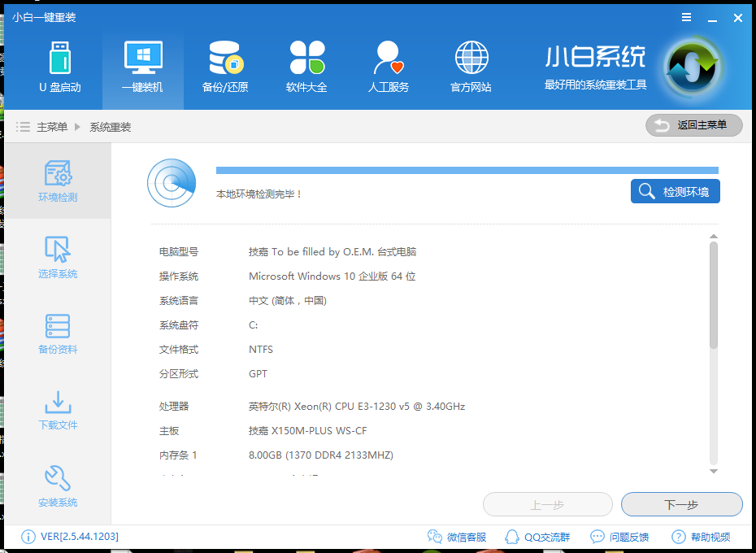Click 小白一键重装 window title
Viewport: 756px width, 553px height.
click(x=45, y=17)
